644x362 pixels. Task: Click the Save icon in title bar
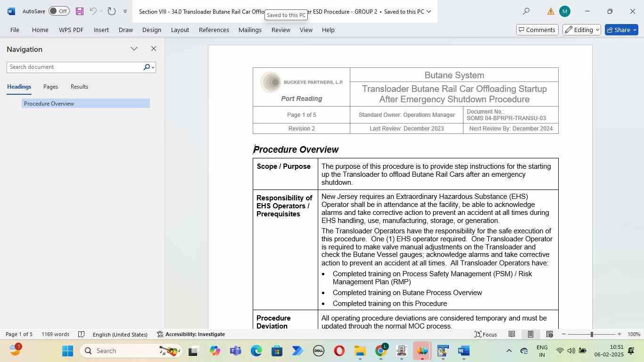[80, 11]
